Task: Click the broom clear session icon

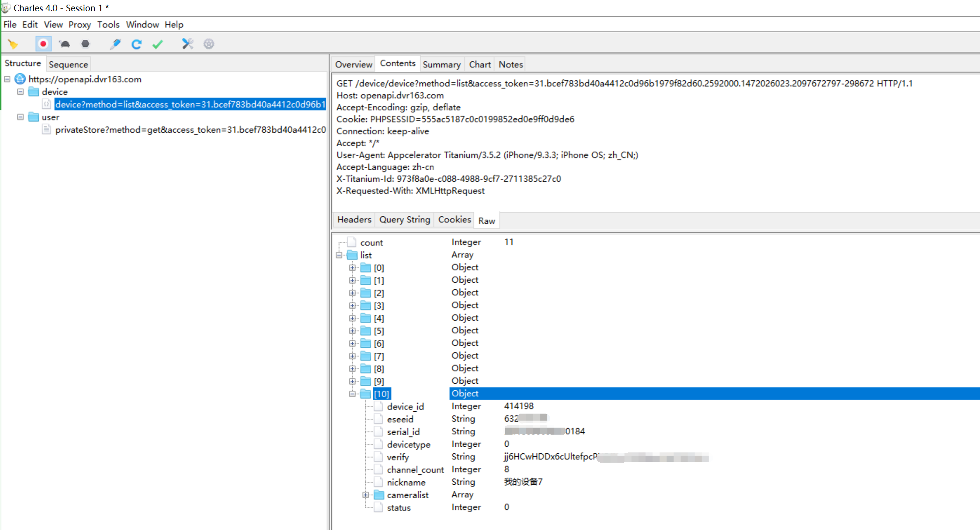Action: [13, 44]
